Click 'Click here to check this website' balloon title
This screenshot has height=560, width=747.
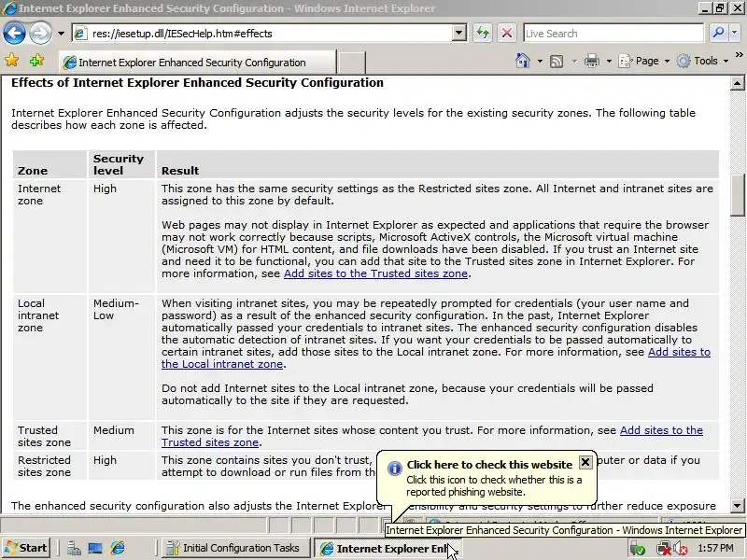point(489,464)
